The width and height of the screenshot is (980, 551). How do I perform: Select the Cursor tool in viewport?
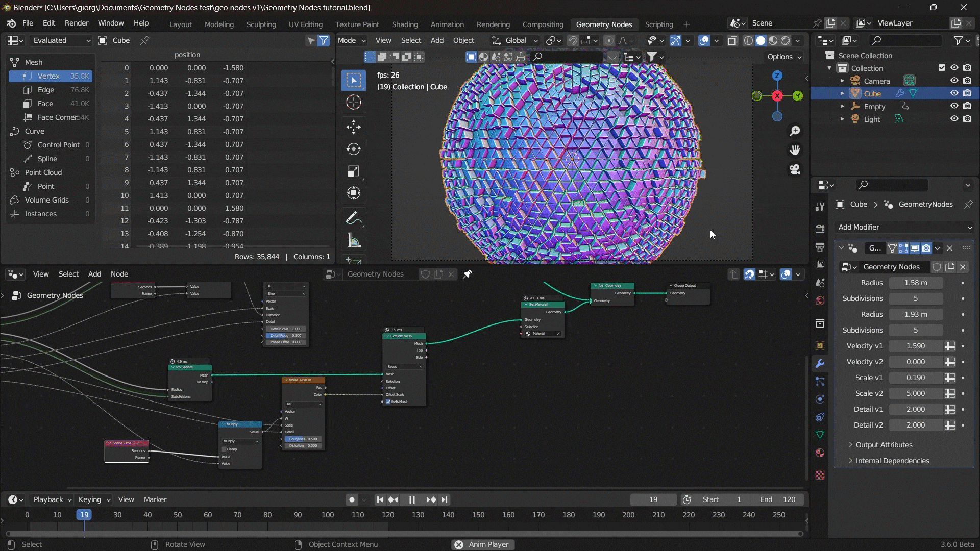[x=353, y=103]
